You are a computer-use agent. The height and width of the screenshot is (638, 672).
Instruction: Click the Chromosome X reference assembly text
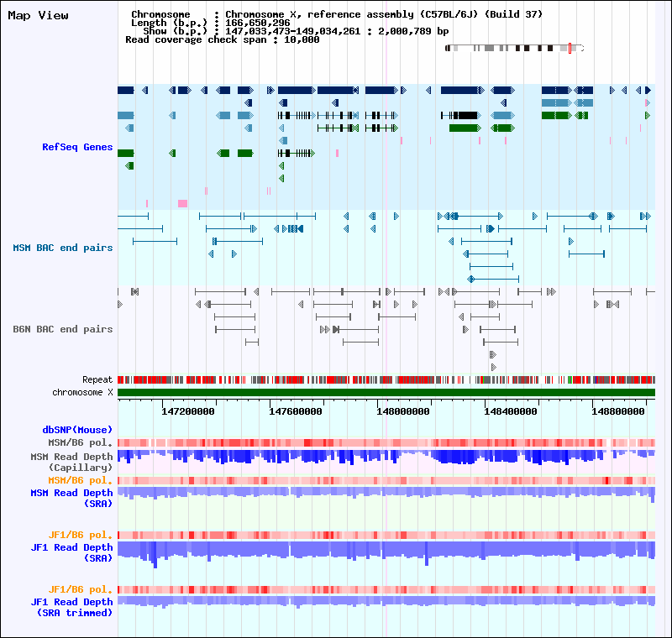384,14
